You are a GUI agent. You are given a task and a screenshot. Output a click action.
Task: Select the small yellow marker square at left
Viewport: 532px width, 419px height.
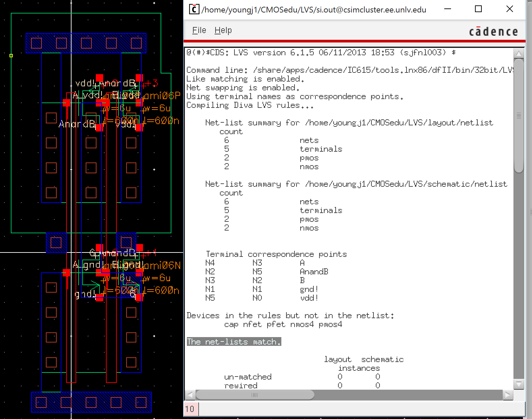tap(11, 56)
